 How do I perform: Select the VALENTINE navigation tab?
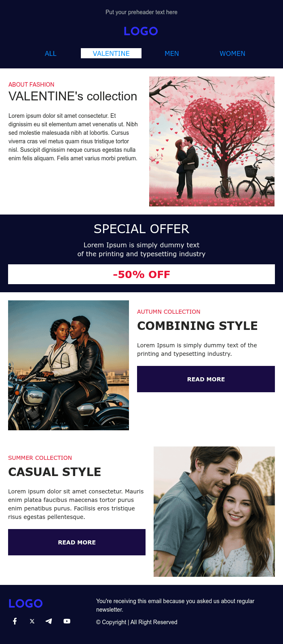[111, 53]
